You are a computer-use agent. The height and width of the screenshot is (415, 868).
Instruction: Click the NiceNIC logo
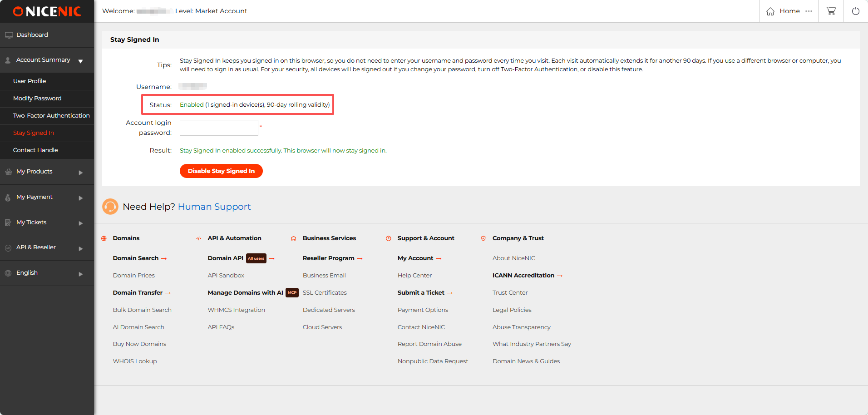point(47,11)
